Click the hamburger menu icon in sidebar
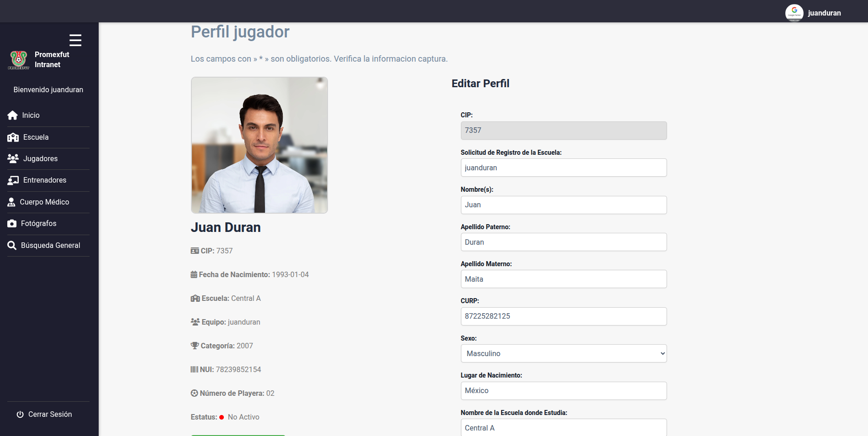Image resolution: width=868 pixels, height=436 pixels. (x=75, y=41)
